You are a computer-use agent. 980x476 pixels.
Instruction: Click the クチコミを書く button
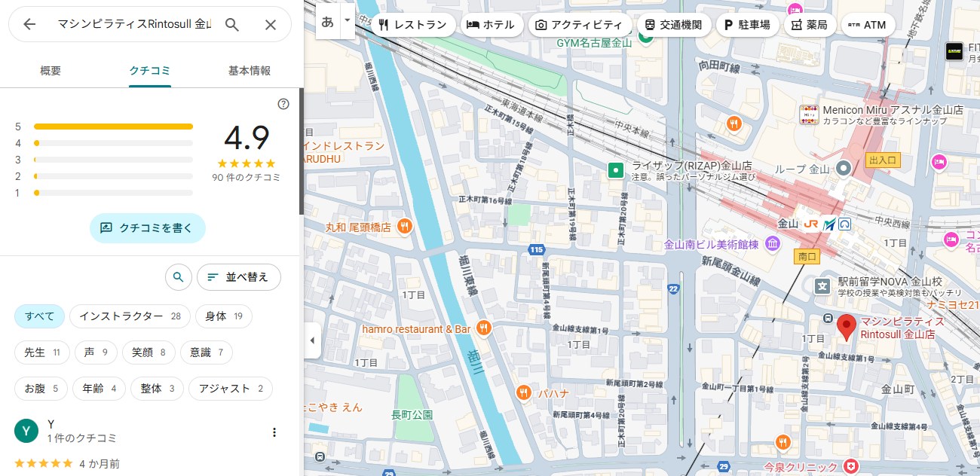pos(148,227)
